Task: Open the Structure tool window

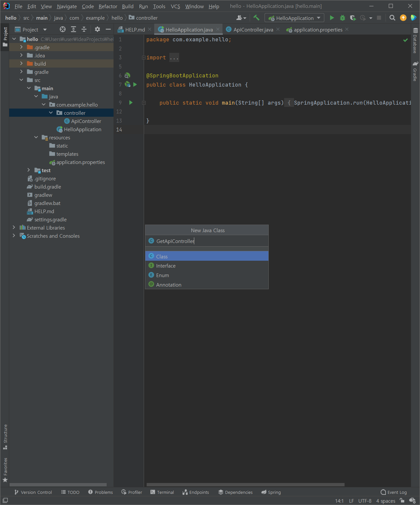Action: (x=5, y=437)
